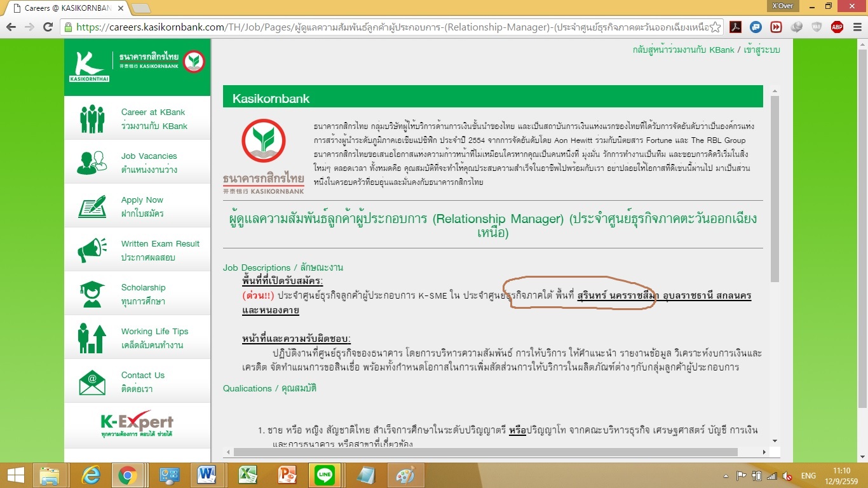Open the Control Panel icon in the taskbar
The image size is (868, 488).
click(x=170, y=475)
